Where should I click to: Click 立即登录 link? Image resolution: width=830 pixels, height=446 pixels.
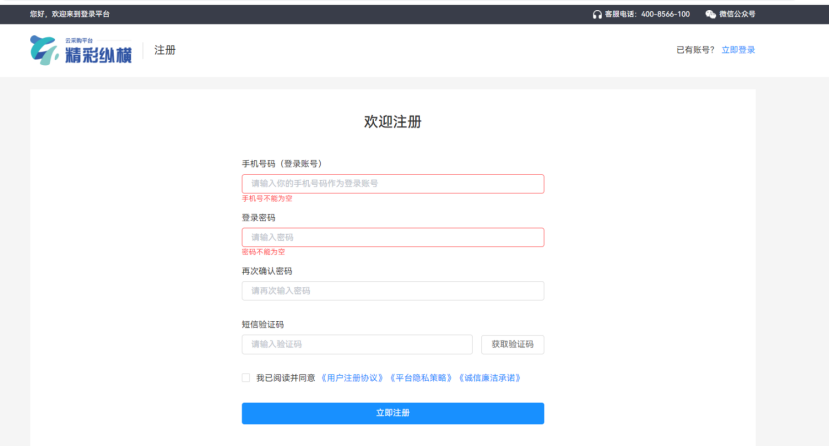click(x=738, y=50)
